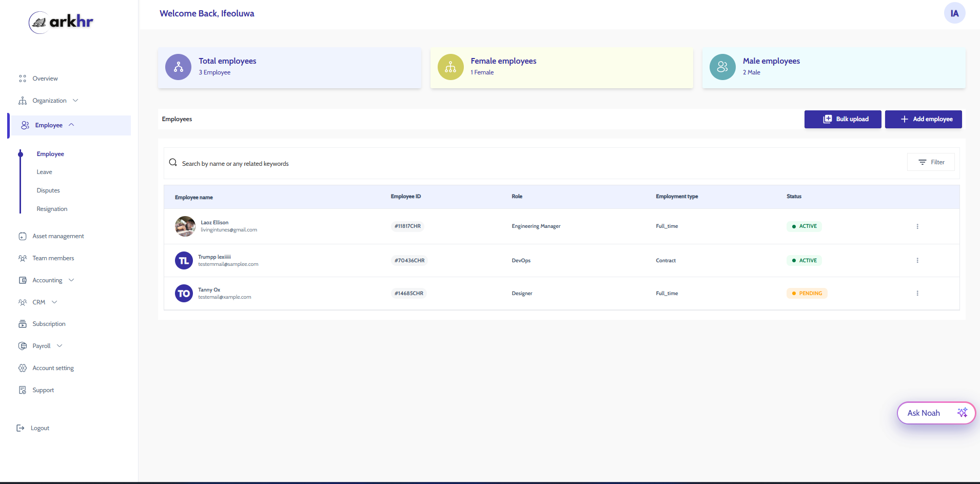Open kebab menu for Tanny Ox row
This screenshot has height=484, width=980.
click(x=917, y=294)
